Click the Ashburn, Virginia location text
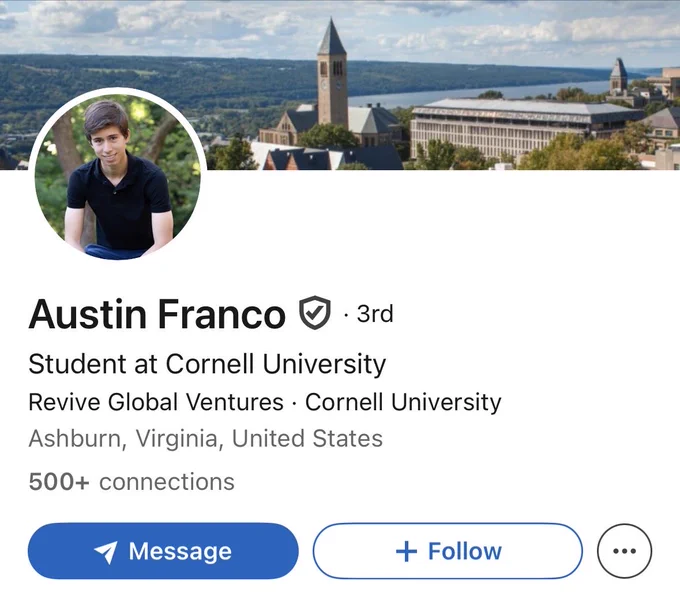Image resolution: width=680 pixels, height=603 pixels. pos(206,439)
